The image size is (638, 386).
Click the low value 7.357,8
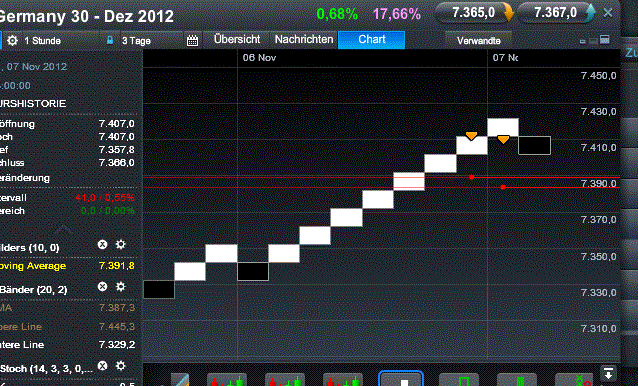116,150
